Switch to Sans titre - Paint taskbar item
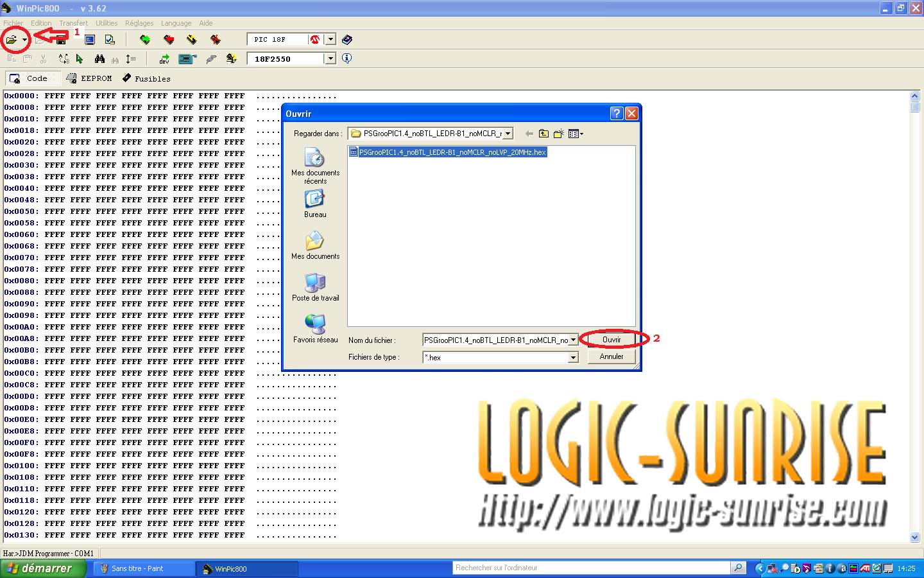This screenshot has width=924, height=578. click(144, 568)
